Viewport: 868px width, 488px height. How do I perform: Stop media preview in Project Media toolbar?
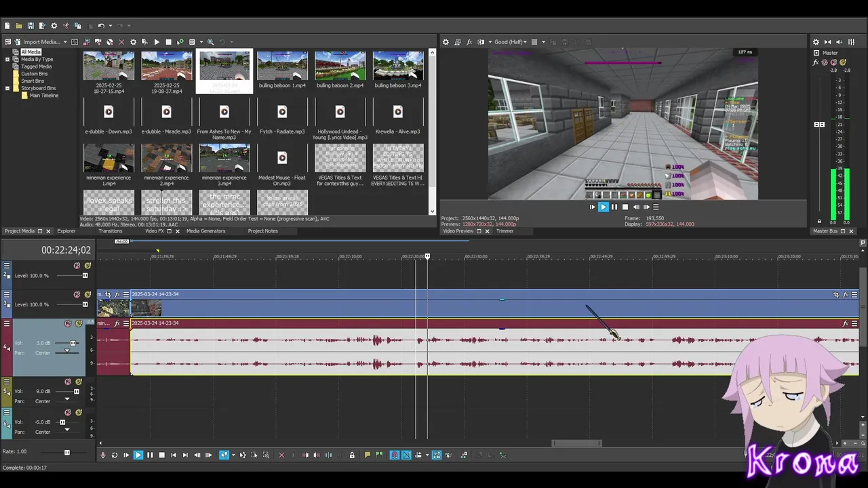tap(168, 42)
